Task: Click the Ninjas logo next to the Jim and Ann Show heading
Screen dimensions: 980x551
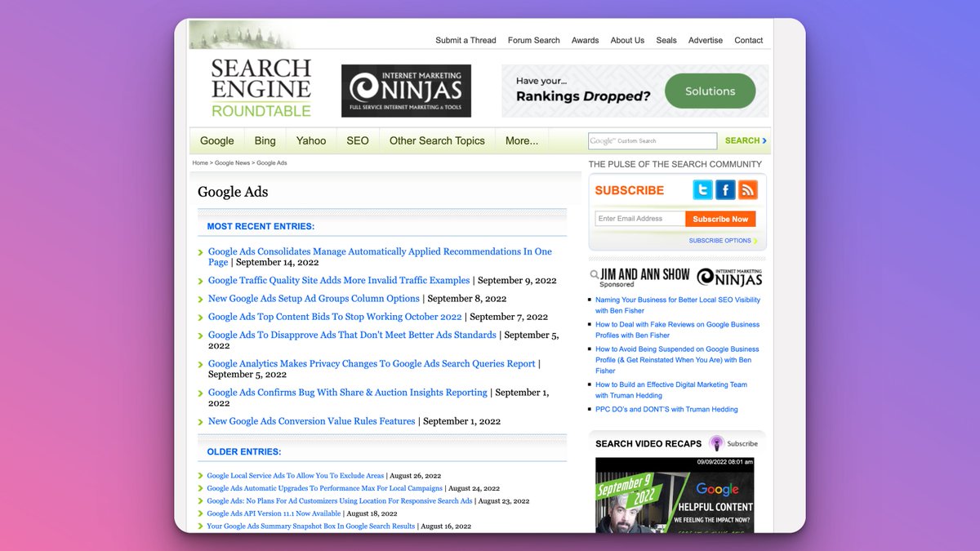Action: click(732, 275)
